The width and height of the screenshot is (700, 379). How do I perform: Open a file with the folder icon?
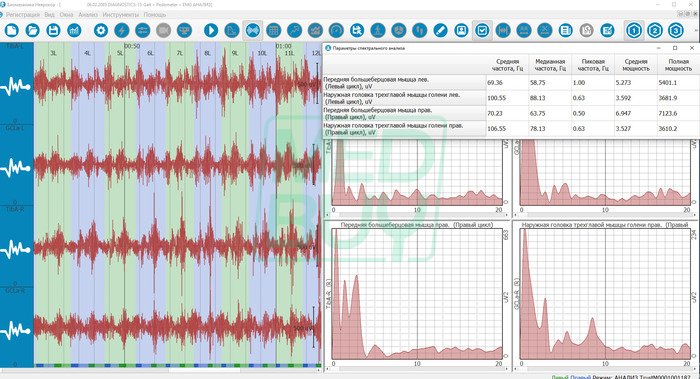click(x=32, y=30)
